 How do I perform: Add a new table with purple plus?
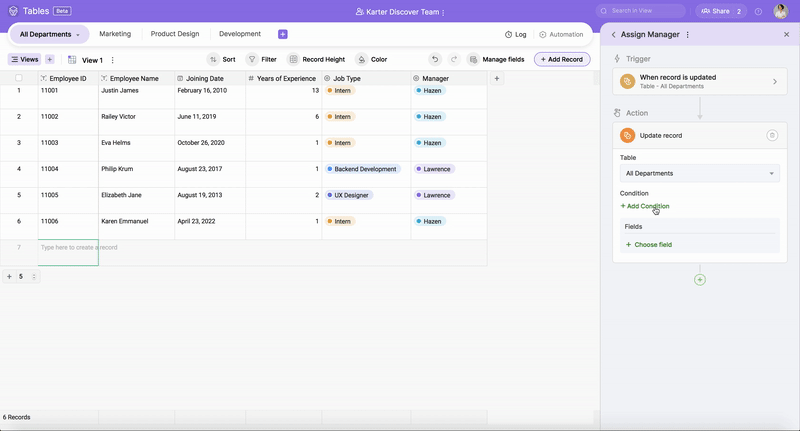tap(283, 34)
